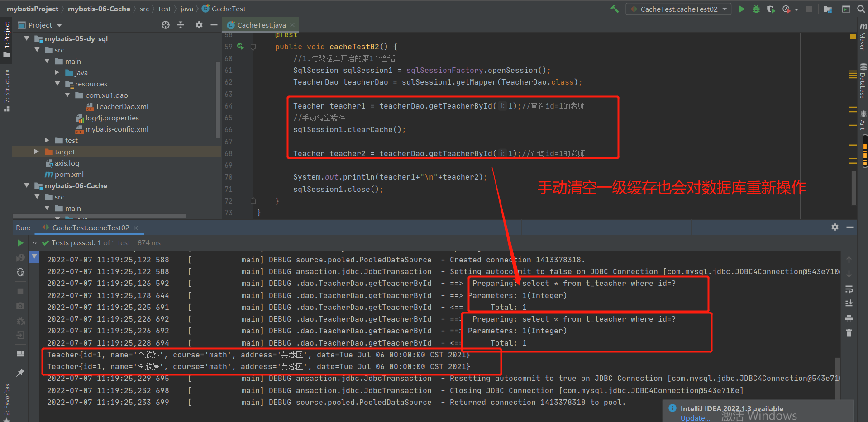The width and height of the screenshot is (868, 422).
Task: Open the Favorites tool window tab
Action: (x=6, y=403)
